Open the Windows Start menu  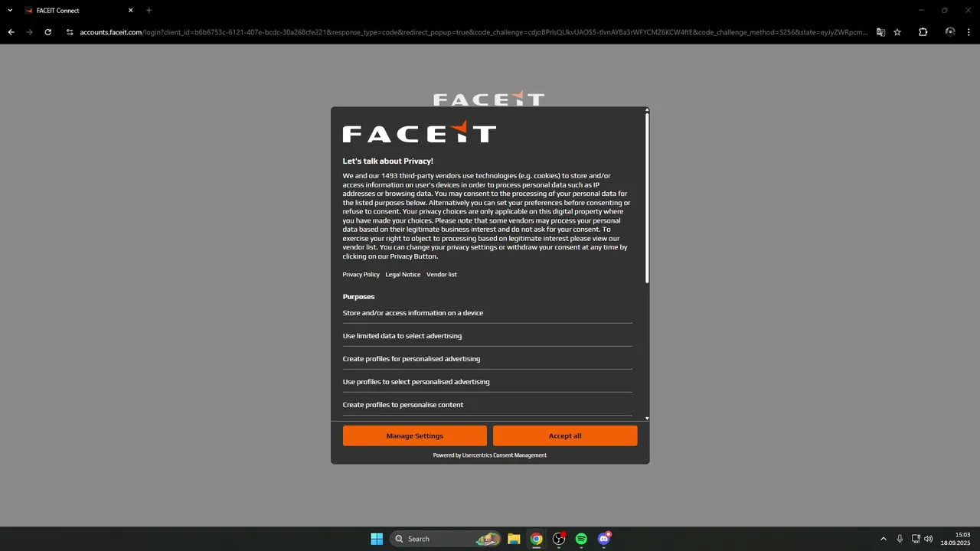(x=377, y=539)
